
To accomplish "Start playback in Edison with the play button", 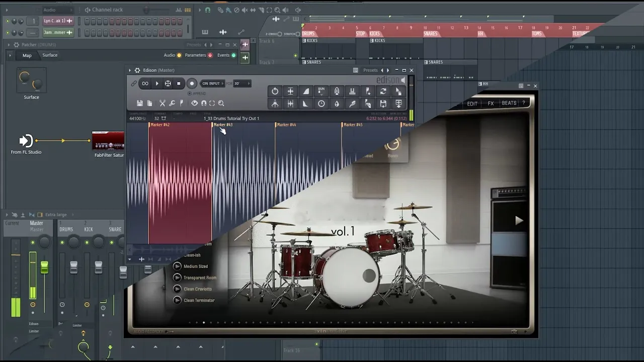I will 156,83.
